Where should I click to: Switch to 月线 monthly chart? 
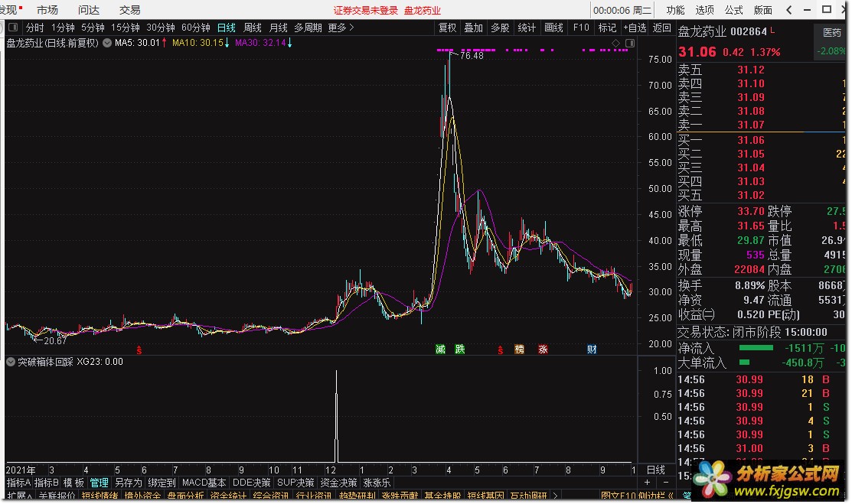pyautogui.click(x=279, y=28)
